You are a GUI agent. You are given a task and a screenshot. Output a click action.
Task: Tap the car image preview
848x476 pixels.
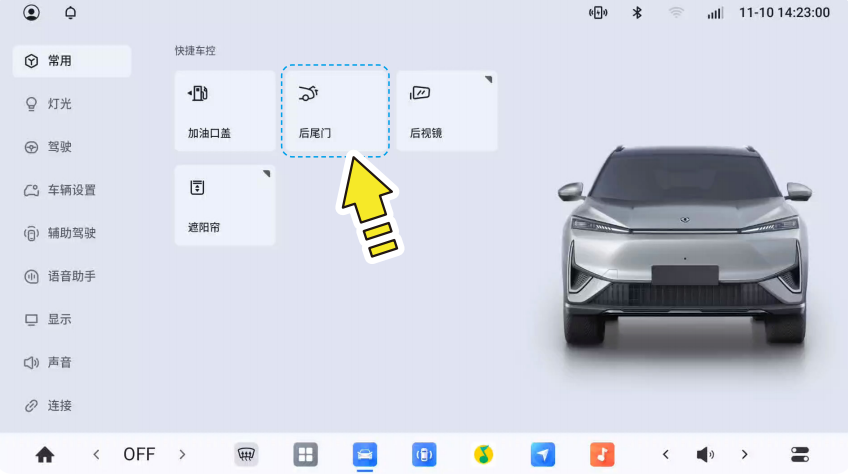[x=684, y=250]
